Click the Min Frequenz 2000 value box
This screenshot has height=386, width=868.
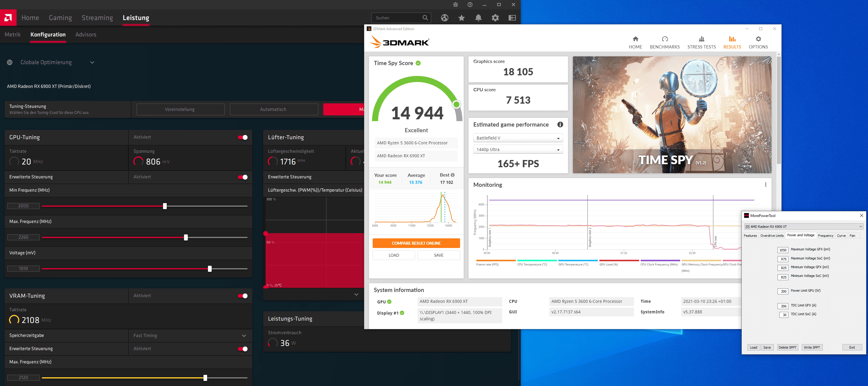pos(23,206)
